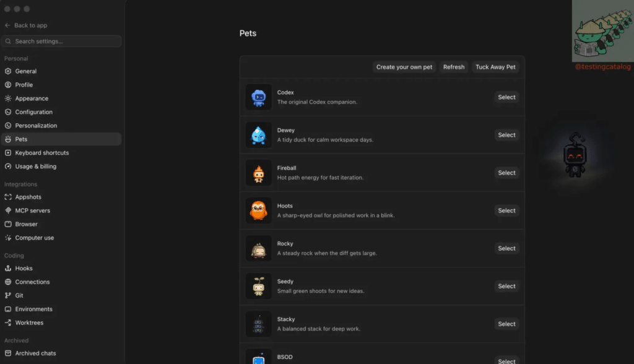The image size is (634, 364).
Task: Click the Connections globe icon
Action: [8, 282]
